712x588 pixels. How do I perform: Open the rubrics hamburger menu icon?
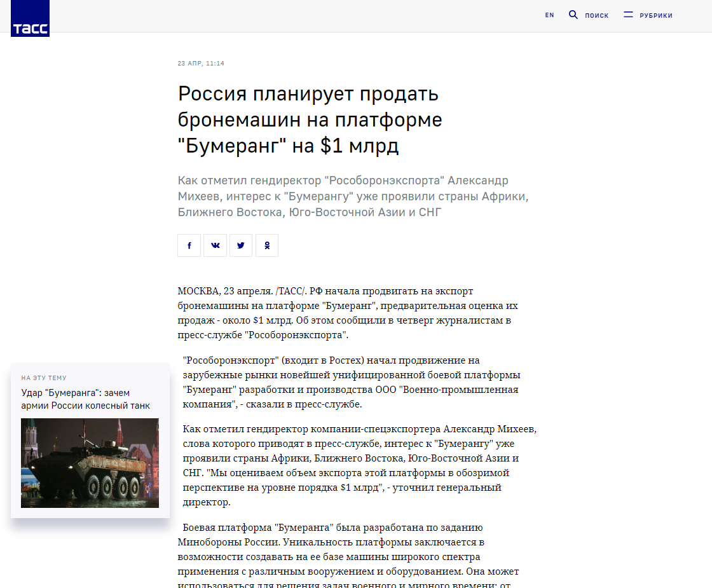pyautogui.click(x=628, y=15)
